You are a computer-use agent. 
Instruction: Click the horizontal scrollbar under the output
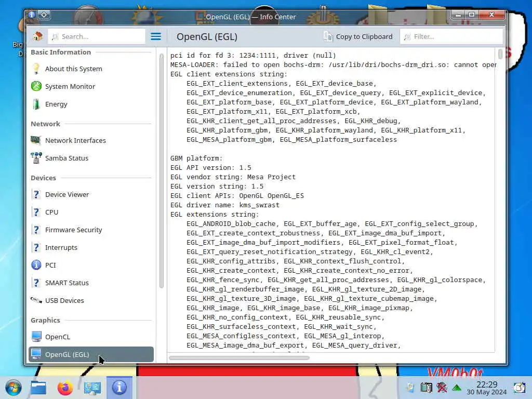(x=239, y=357)
